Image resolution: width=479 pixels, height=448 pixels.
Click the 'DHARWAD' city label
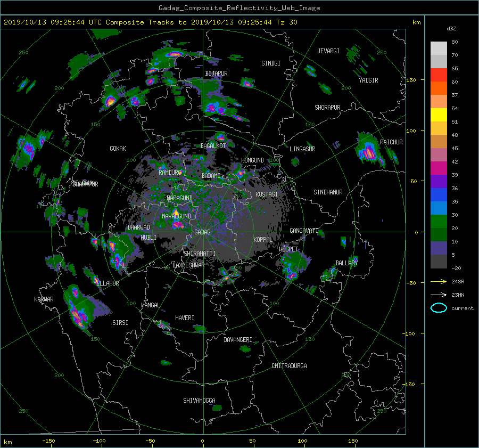(139, 227)
